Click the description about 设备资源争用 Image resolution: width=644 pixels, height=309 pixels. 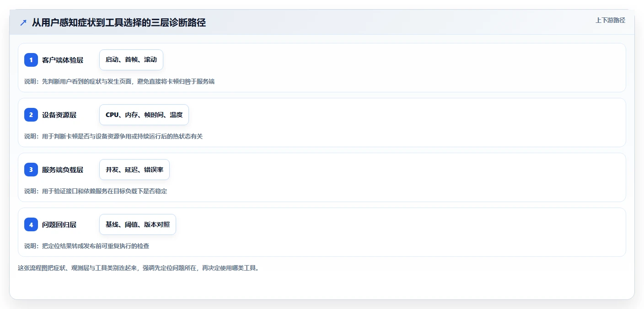[113, 136]
